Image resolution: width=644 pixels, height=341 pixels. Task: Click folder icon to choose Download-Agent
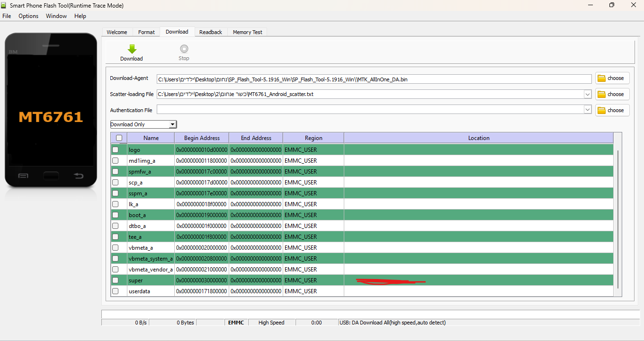[602, 79]
